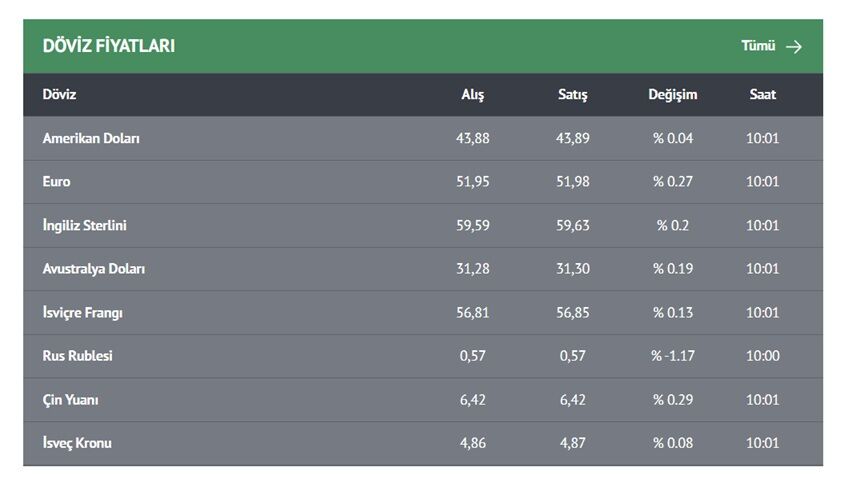Open İsviçre Frangı details

click(83, 312)
